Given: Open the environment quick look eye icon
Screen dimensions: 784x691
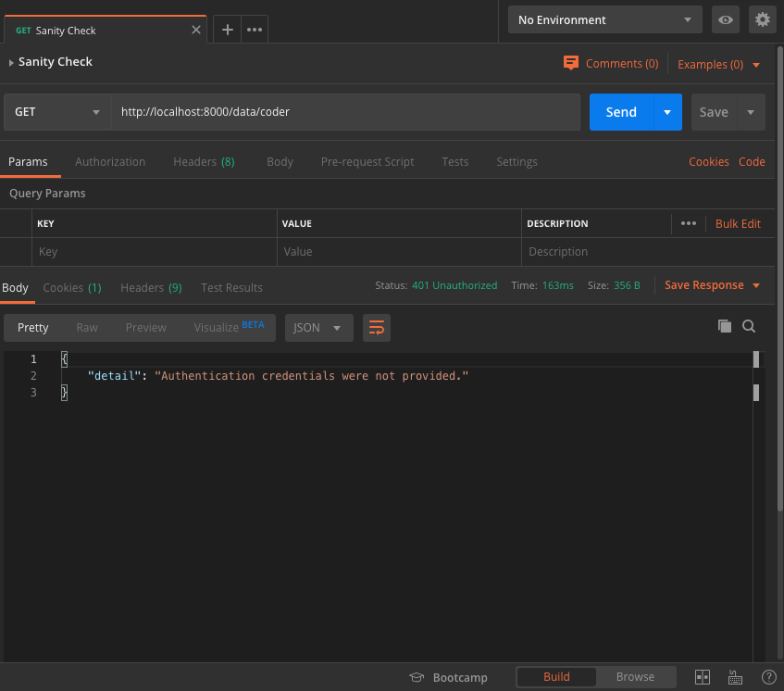Looking at the screenshot, I should coord(726,19).
